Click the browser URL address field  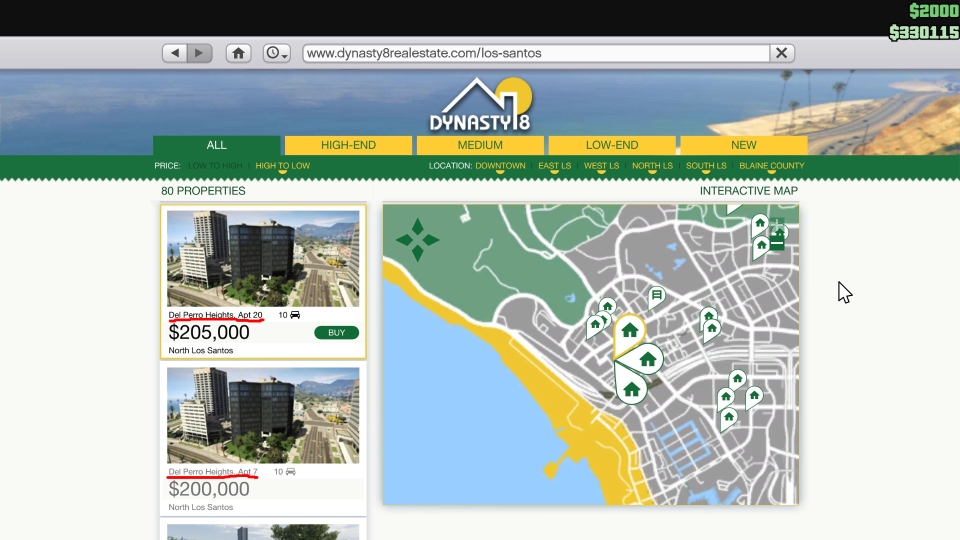[535, 53]
